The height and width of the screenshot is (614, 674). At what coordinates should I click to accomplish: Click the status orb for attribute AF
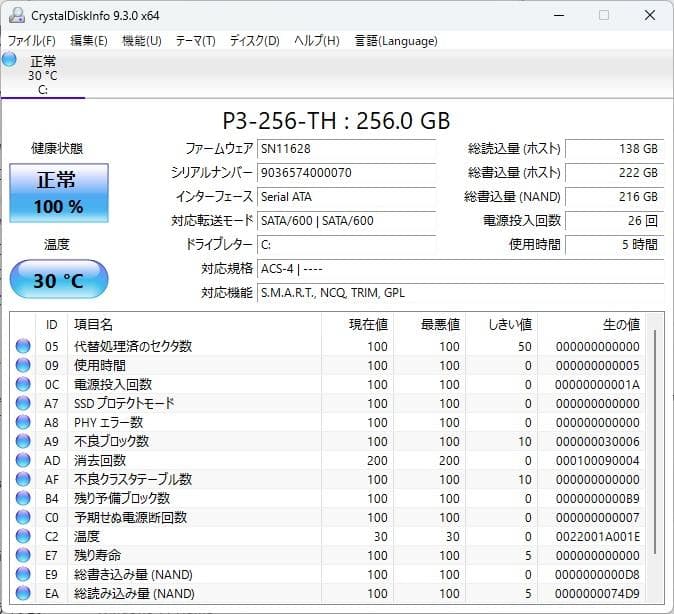(x=23, y=479)
